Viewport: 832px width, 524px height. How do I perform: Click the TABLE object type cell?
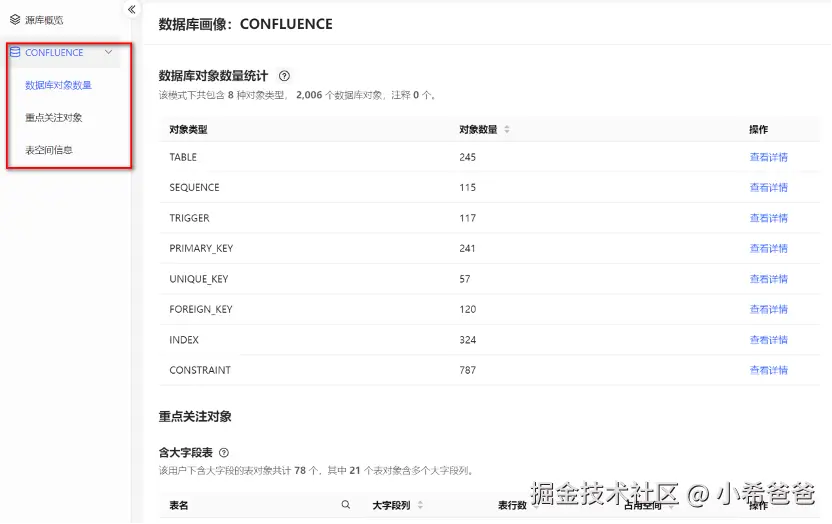click(x=183, y=157)
